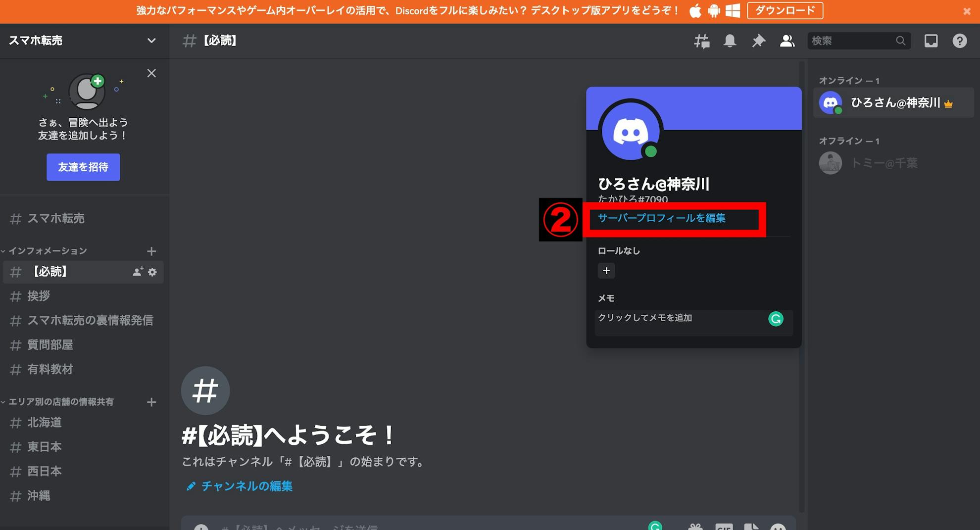Click the Apple download icon in banner
Screen dimensions: 980x530
click(695, 11)
